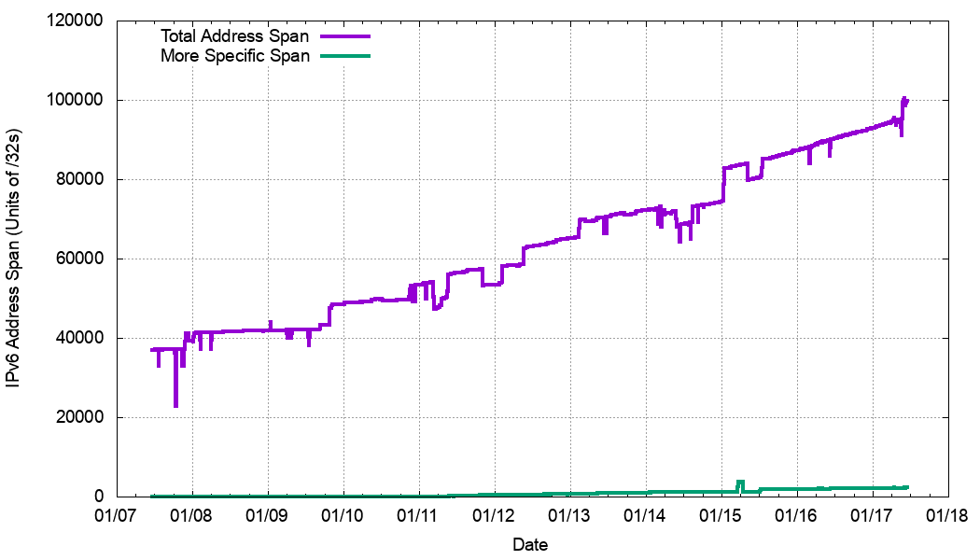Click the purple line's deepest dip before 01/08
Screen dimensions: 980x560
coord(175,404)
